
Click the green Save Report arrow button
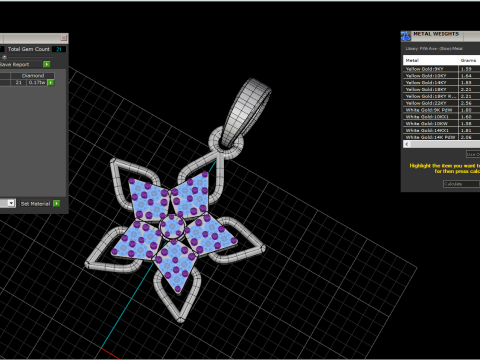coord(47,64)
